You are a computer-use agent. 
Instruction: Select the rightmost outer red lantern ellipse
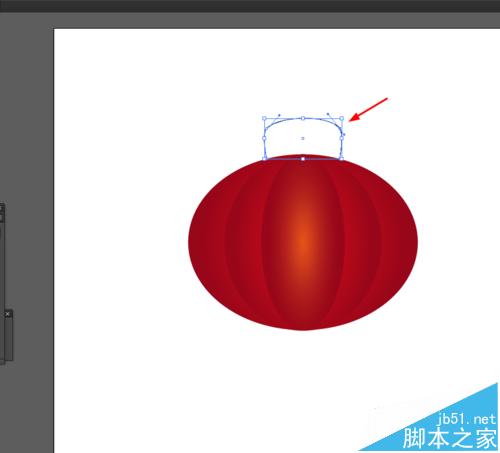[x=399, y=242]
